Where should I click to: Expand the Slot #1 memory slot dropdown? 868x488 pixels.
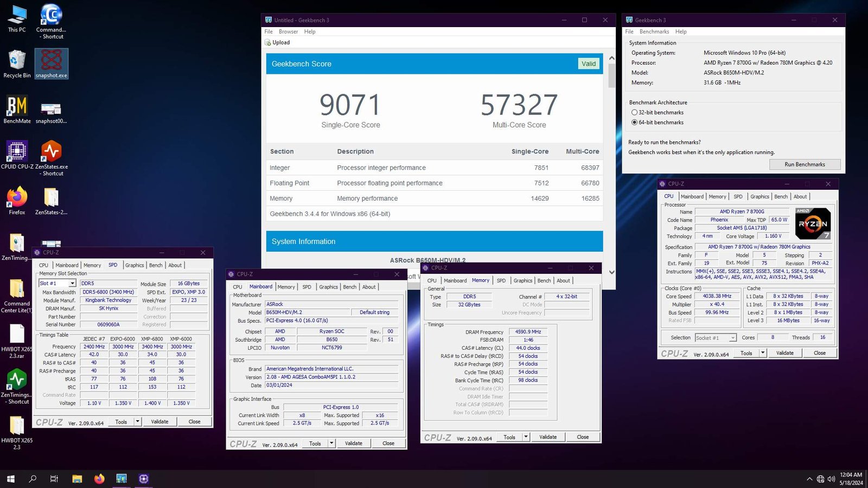pyautogui.click(x=72, y=284)
